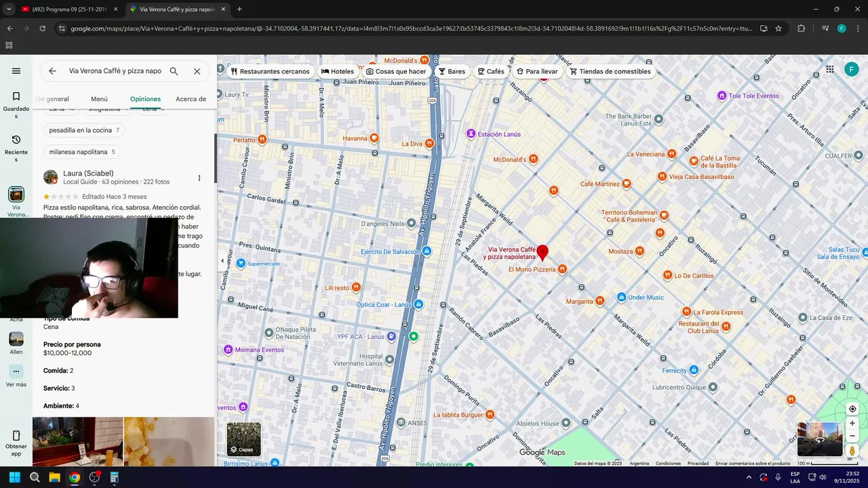Filter reviews by milanesa napolitana
The width and height of the screenshot is (868, 488).
82,152
